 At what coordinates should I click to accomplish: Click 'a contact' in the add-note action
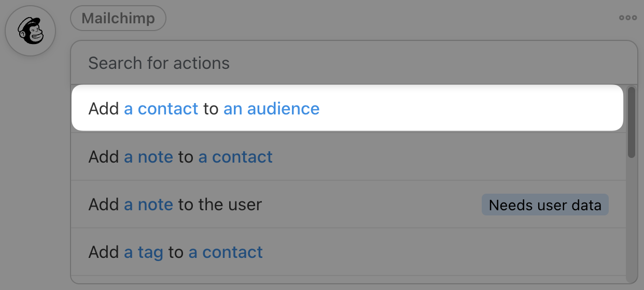(235, 157)
